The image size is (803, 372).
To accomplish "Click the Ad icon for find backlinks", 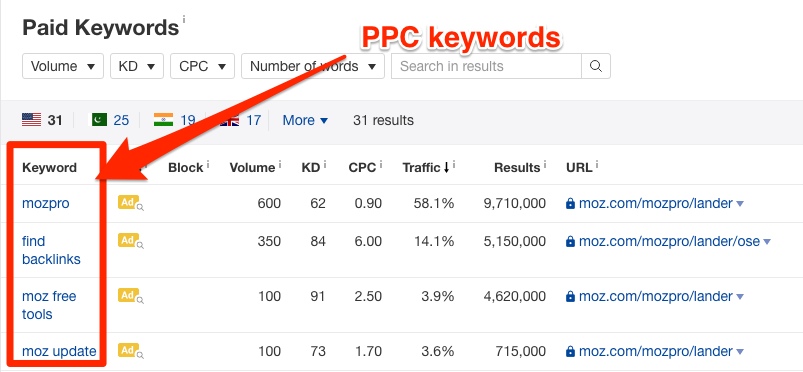I will tap(131, 241).
